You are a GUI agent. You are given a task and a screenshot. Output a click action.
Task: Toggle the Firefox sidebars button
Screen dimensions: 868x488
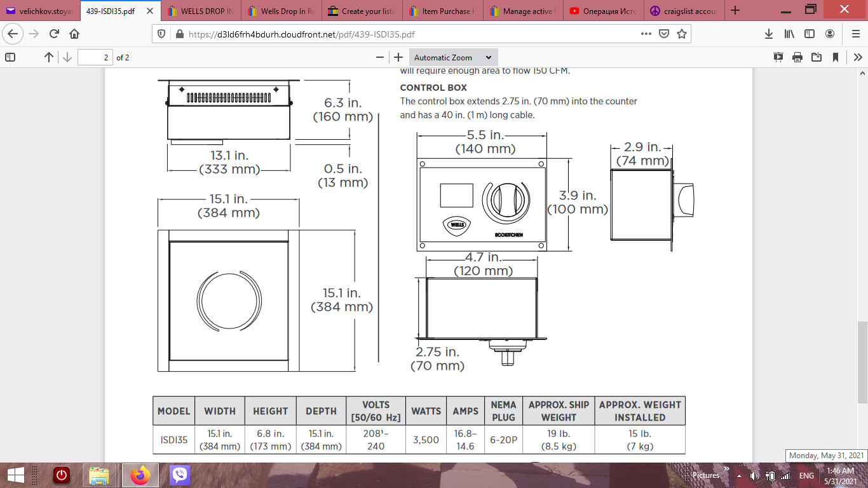click(810, 34)
